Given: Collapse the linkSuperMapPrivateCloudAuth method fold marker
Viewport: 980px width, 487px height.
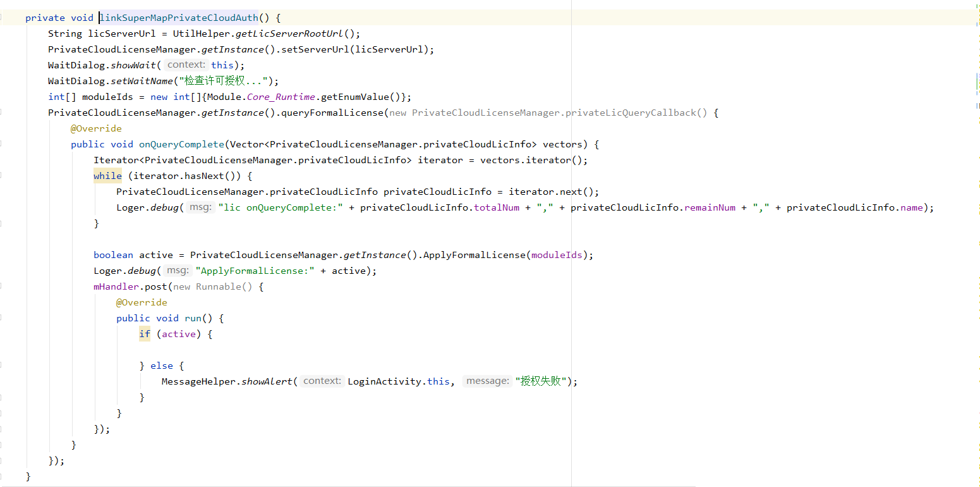Looking at the screenshot, I should click(x=2, y=18).
